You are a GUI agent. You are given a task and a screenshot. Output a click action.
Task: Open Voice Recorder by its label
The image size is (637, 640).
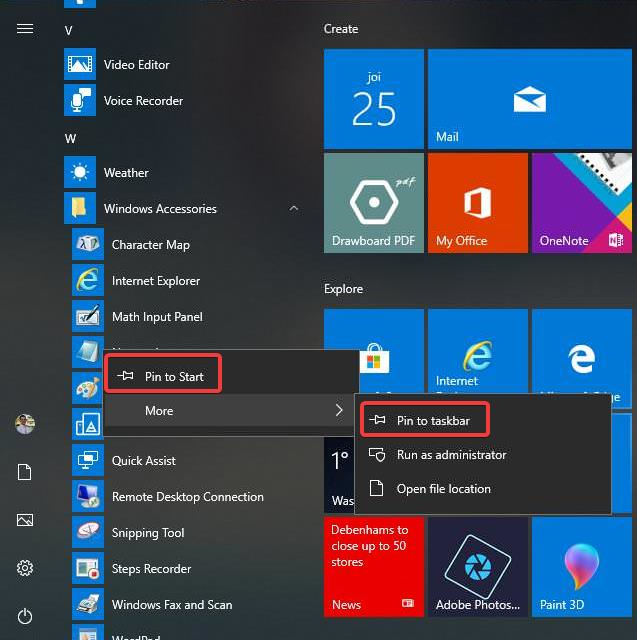(143, 100)
